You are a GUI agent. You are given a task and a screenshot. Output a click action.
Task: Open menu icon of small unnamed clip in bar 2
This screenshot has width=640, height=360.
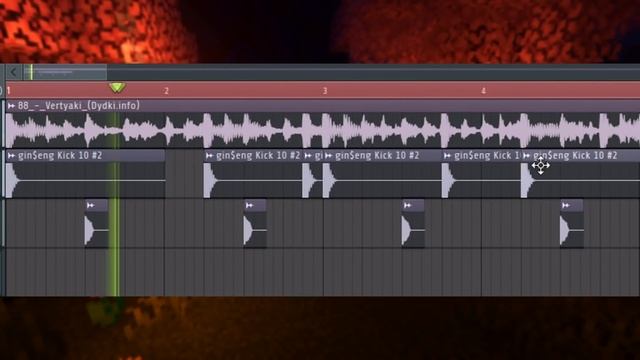click(x=249, y=205)
